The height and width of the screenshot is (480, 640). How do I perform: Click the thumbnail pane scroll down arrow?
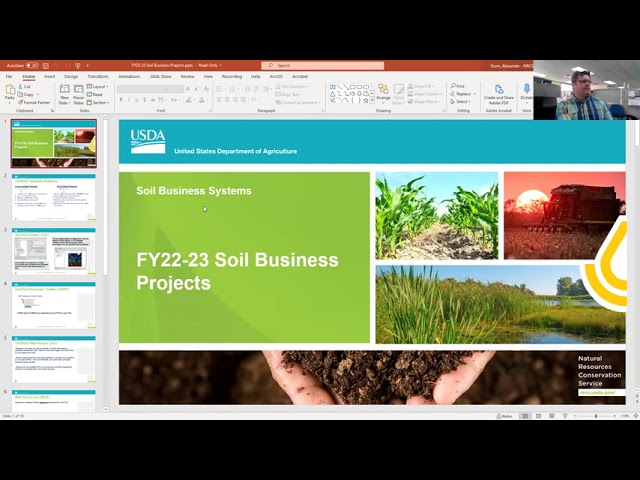pos(106,409)
